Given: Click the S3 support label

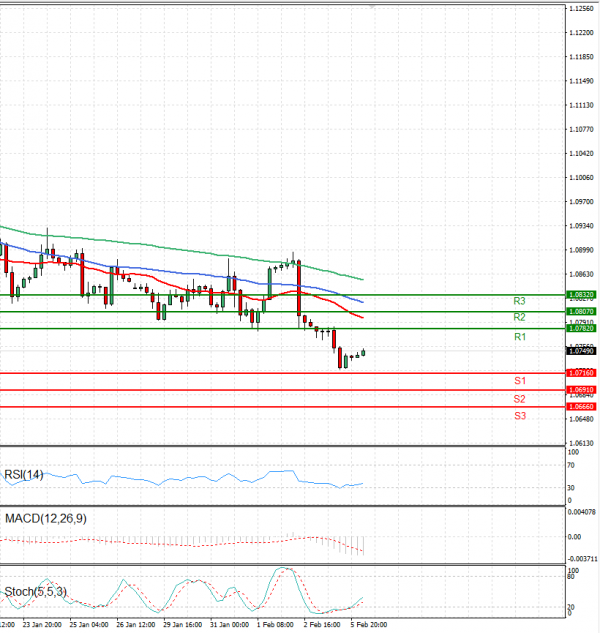Looking at the screenshot, I should point(520,416).
